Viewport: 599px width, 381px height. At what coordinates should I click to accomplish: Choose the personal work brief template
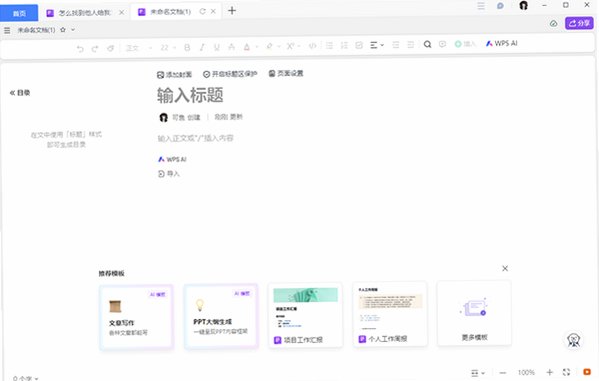[x=390, y=314]
